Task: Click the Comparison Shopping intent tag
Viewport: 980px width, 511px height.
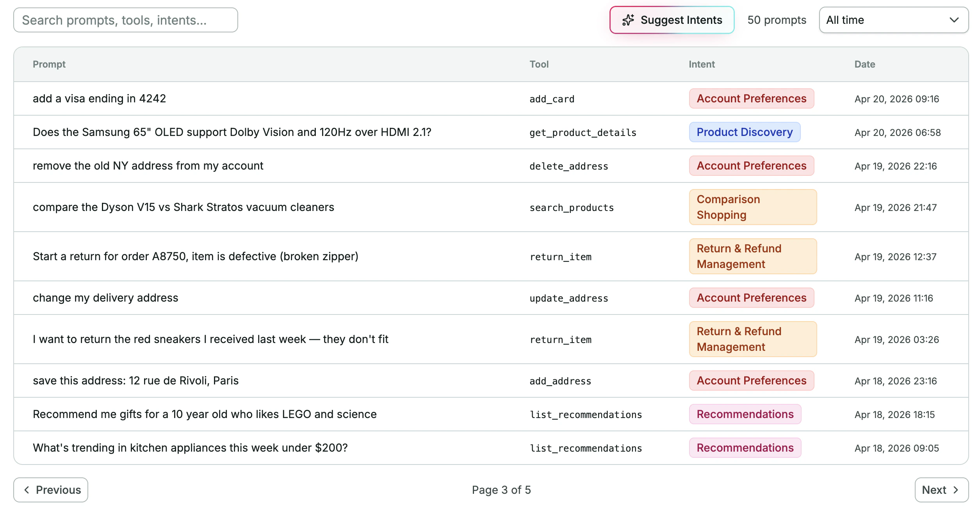Action: click(x=753, y=207)
